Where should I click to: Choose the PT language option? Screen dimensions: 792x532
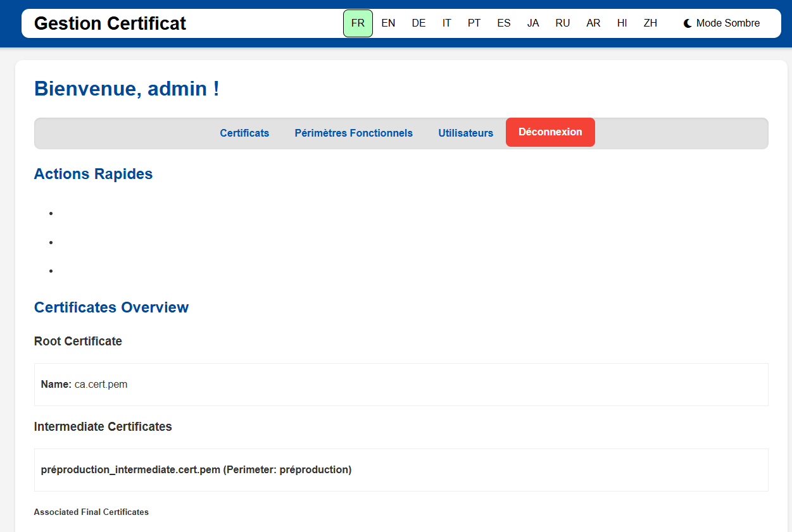(474, 23)
